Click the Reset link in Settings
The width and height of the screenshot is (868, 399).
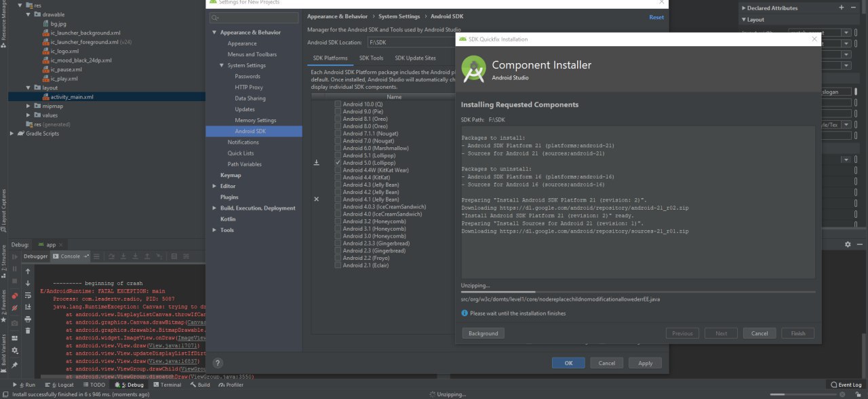tap(656, 17)
